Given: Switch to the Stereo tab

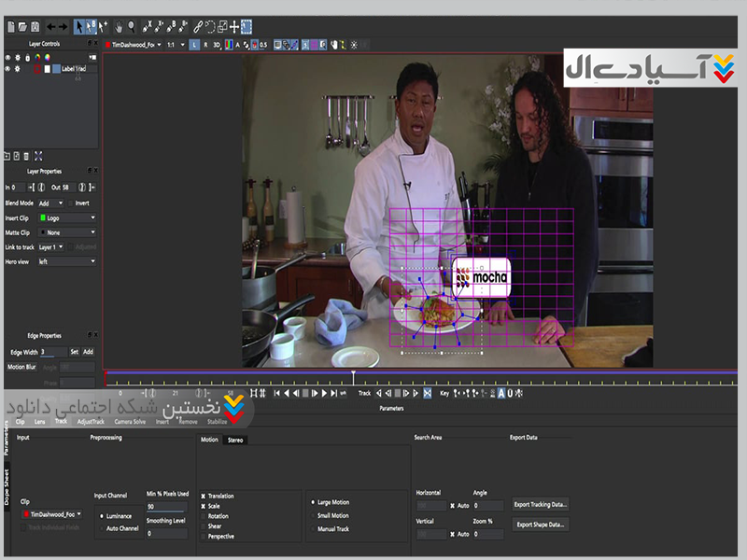Looking at the screenshot, I should [x=235, y=440].
